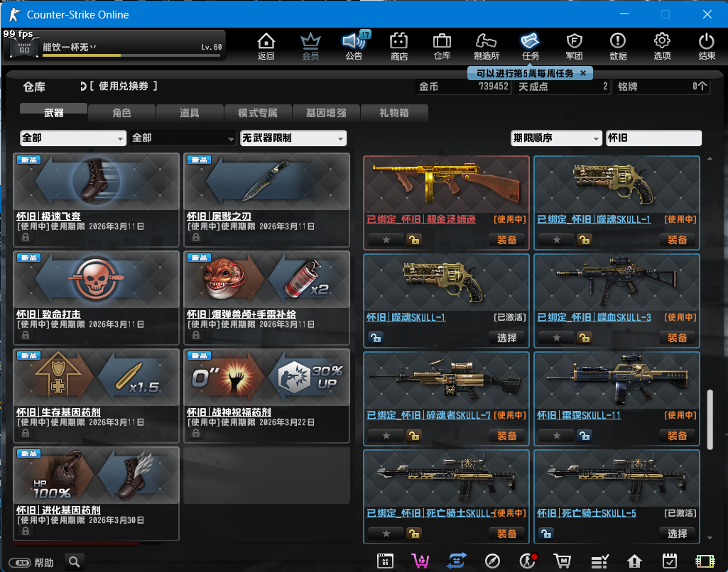Toggle the 帮助 help switch

click(20, 562)
